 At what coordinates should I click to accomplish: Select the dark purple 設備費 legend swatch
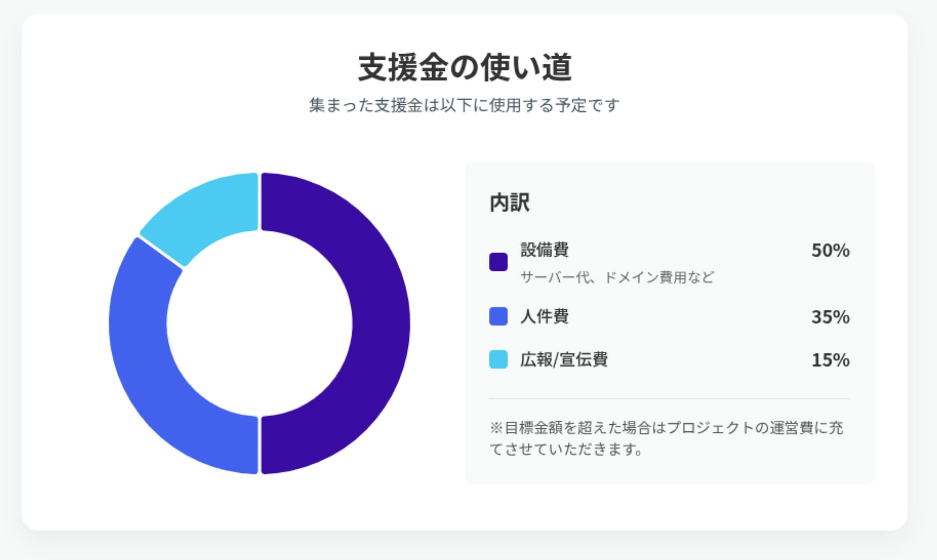pos(498,262)
